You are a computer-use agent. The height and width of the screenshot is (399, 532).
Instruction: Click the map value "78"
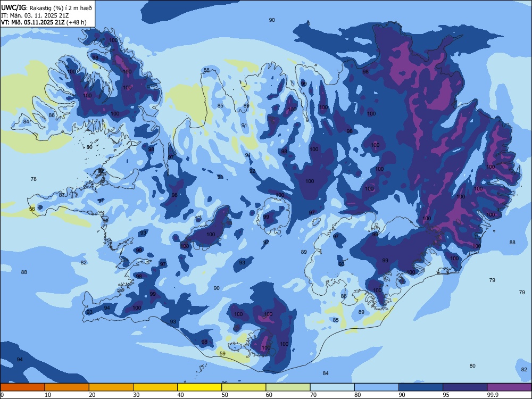(33, 179)
